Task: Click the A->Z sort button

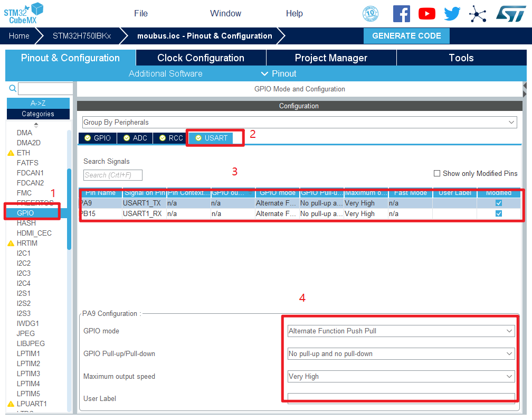Action: [x=38, y=103]
